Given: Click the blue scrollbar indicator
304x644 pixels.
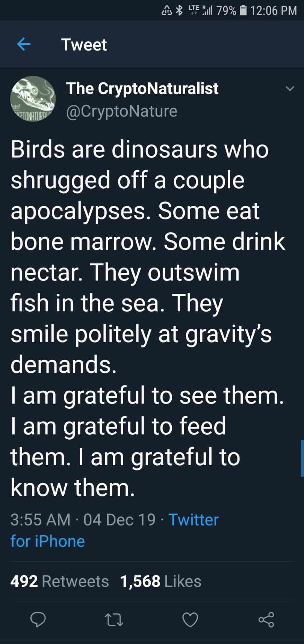Looking at the screenshot, I should 302,458.
